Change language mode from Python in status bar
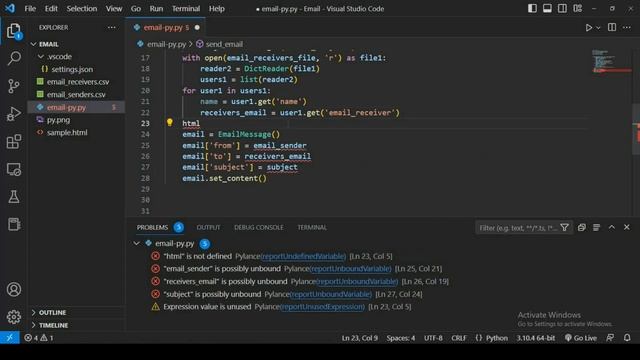This screenshot has width=640, height=360. tap(497, 338)
